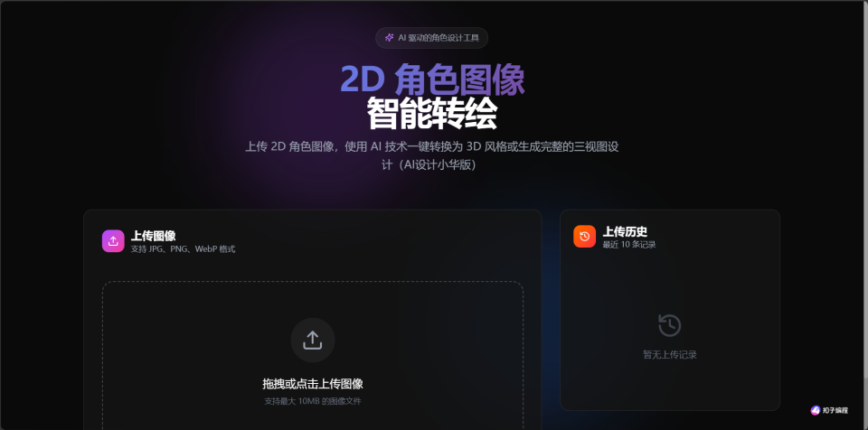Click the 上传历史 panel heading
Screen dimensions: 868x430
point(625,231)
